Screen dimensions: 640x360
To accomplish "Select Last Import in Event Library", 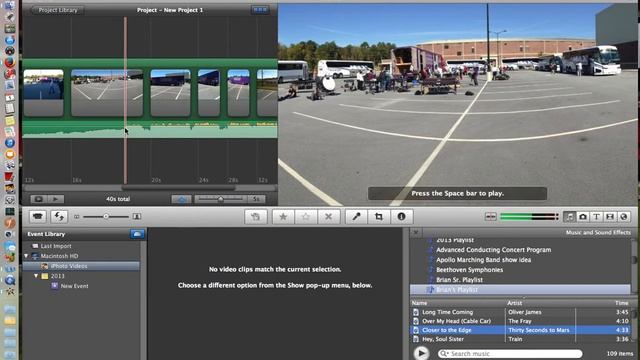I will [56, 246].
